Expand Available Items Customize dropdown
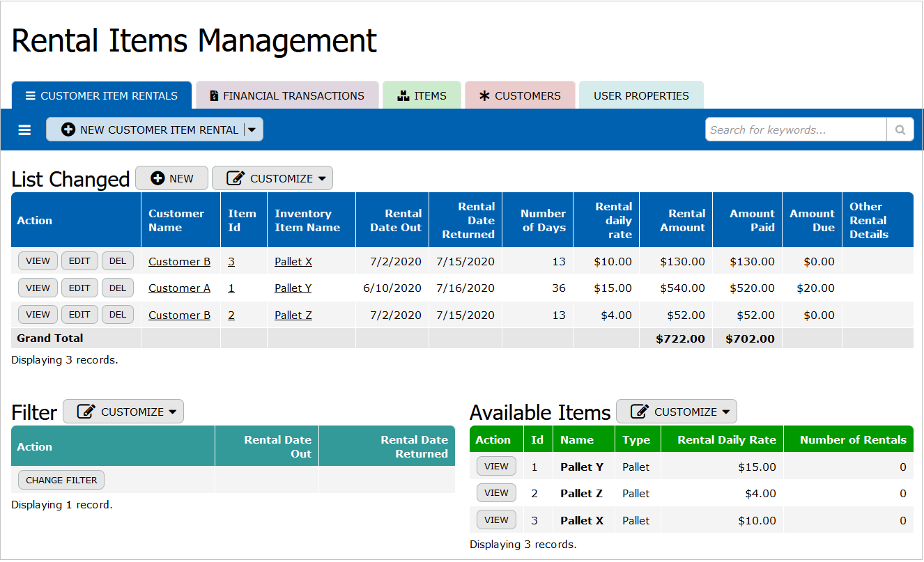Image resolution: width=924 pixels, height=562 pixels. click(x=677, y=412)
